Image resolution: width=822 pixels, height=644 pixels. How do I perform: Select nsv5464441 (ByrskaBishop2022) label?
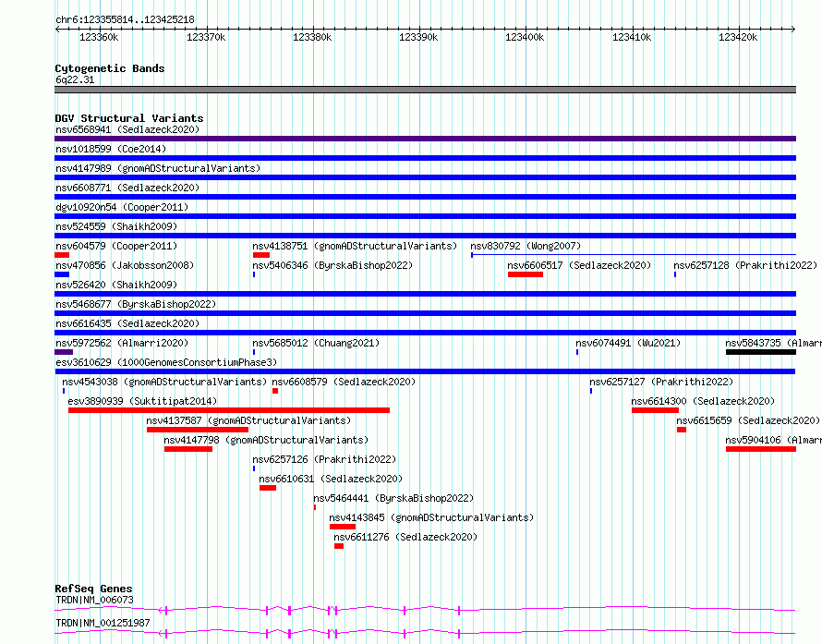click(393, 498)
